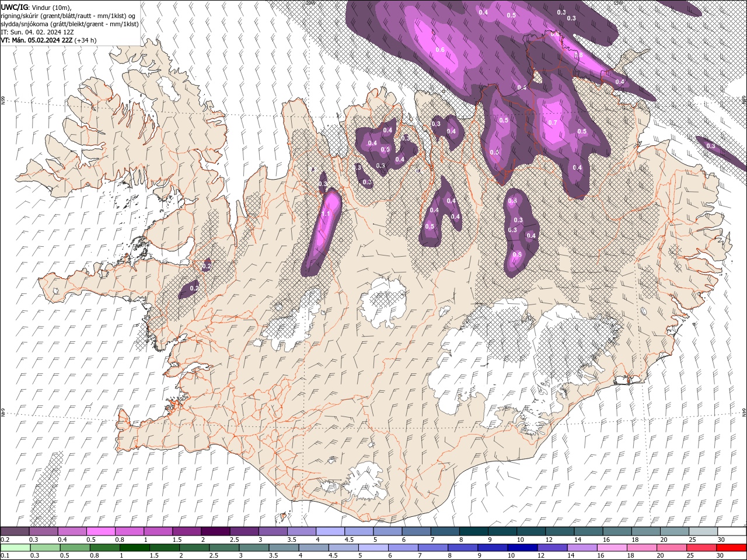Pick bottom-row light blue swatch labeled 5
Viewport: 747px width, 560px height.
[373, 547]
